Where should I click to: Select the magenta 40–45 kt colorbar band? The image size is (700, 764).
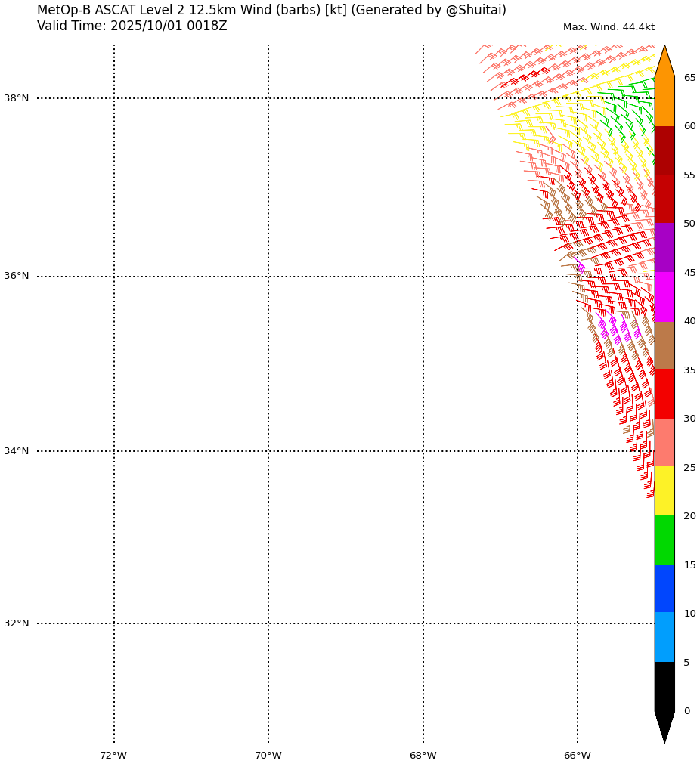click(x=664, y=297)
